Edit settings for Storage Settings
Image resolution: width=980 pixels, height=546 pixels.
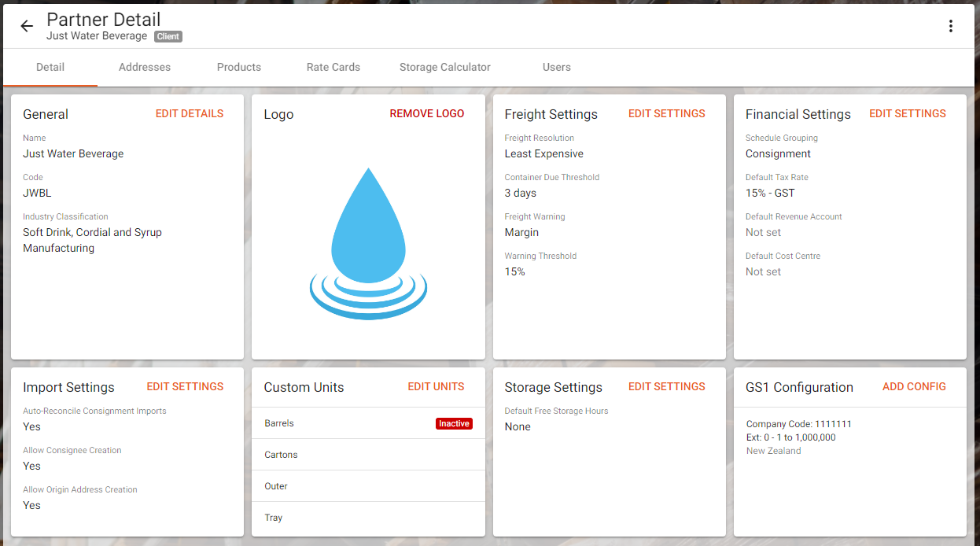click(x=667, y=386)
